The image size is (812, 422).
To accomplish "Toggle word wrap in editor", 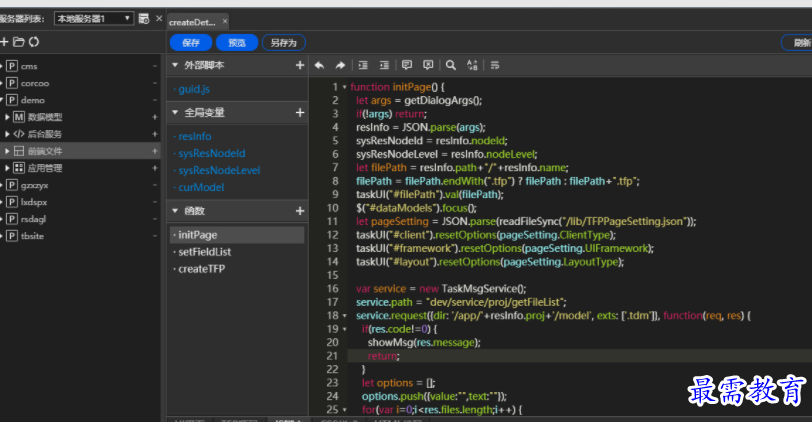I will pyautogui.click(x=495, y=65).
